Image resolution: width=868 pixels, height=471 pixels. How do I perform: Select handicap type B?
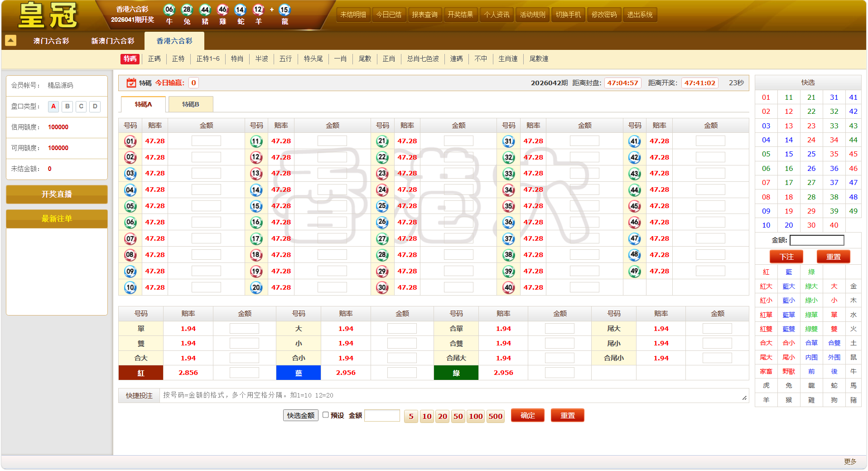tap(68, 106)
